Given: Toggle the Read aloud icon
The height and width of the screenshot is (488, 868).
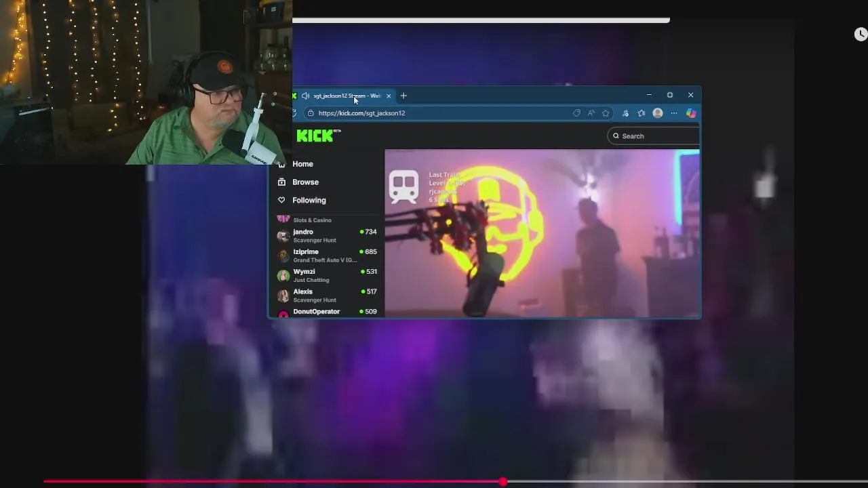Looking at the screenshot, I should (591, 113).
